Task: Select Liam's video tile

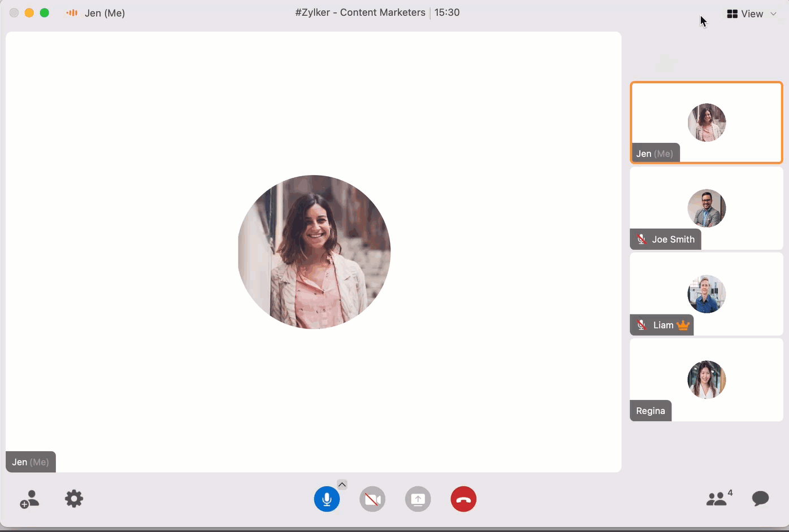Action: [706, 294]
